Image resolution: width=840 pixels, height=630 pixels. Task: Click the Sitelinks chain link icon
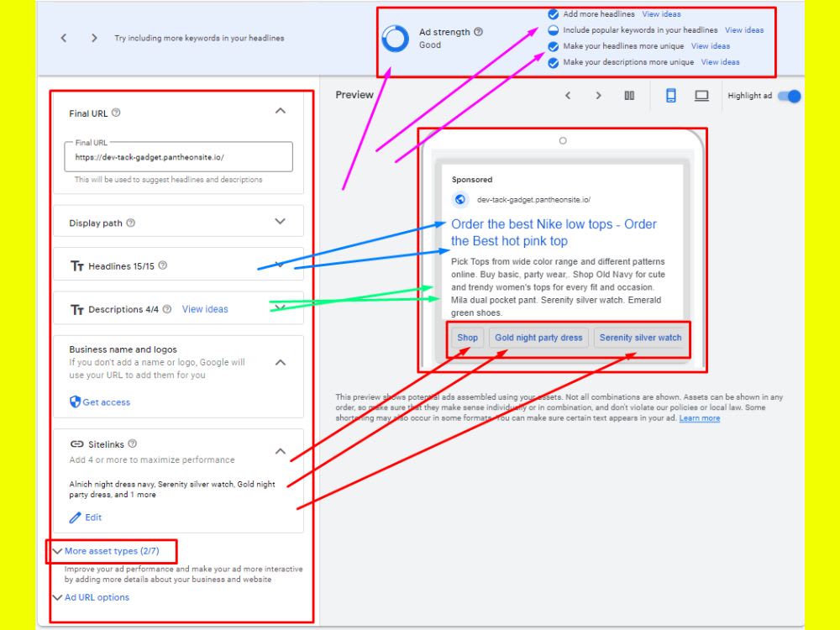point(77,444)
